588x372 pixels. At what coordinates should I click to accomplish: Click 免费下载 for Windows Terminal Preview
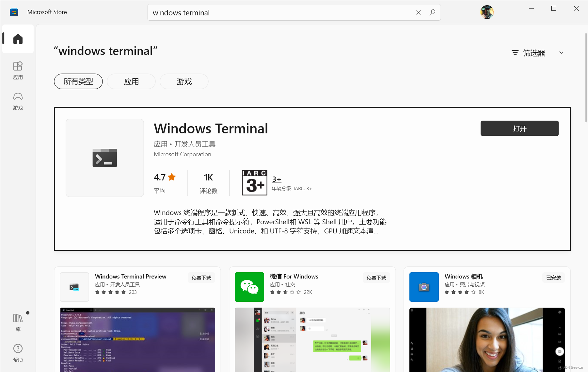click(201, 278)
